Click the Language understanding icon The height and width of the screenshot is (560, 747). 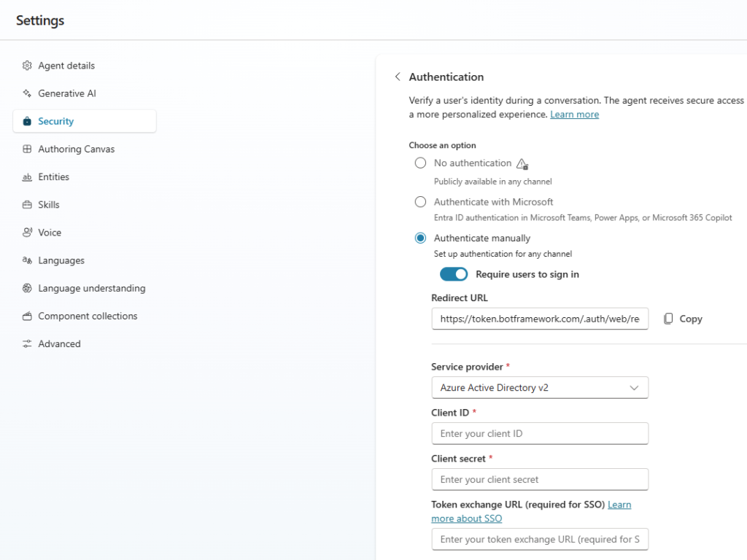point(27,289)
